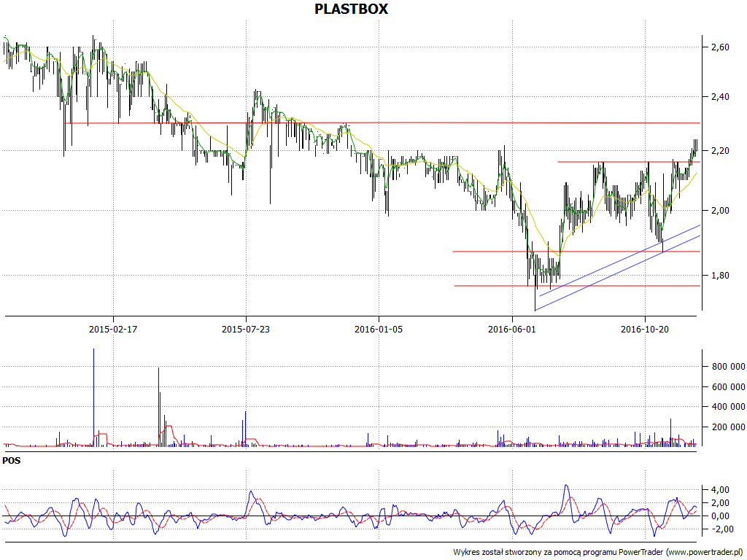Click the POS indicator label
747x560 pixels.
[x=12, y=461]
